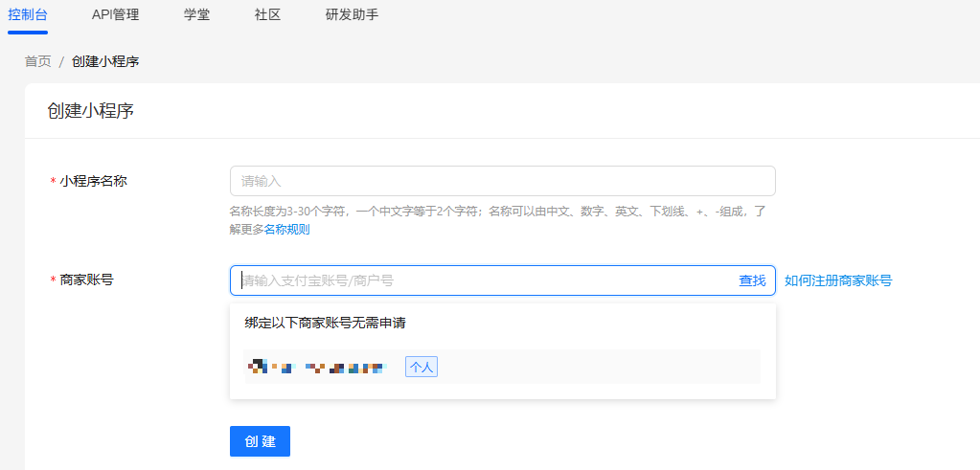
Task: Switch to the 控制台 tab
Action: pos(28,14)
